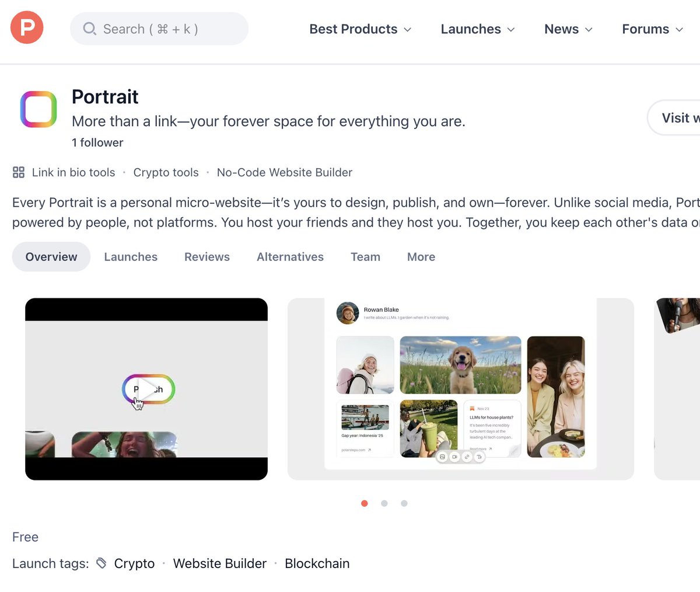The width and height of the screenshot is (700, 592).
Task: Select the third carousel dot
Action: tap(404, 503)
